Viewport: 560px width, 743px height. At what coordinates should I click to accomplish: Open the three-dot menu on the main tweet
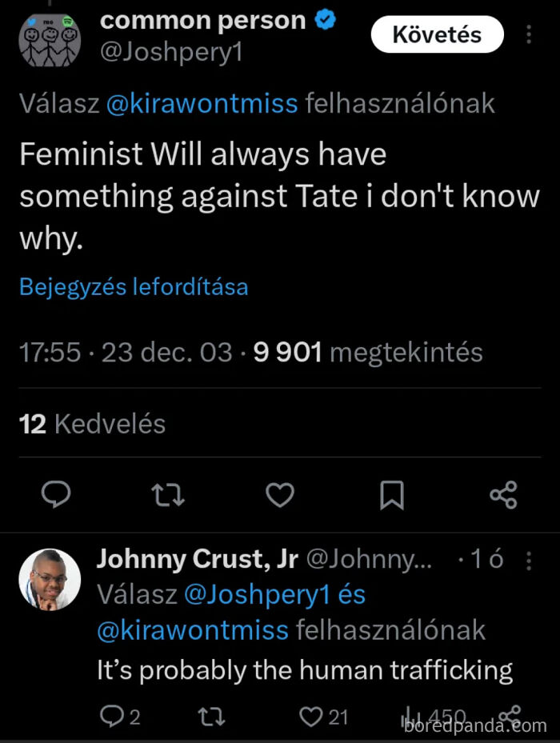[x=530, y=34]
